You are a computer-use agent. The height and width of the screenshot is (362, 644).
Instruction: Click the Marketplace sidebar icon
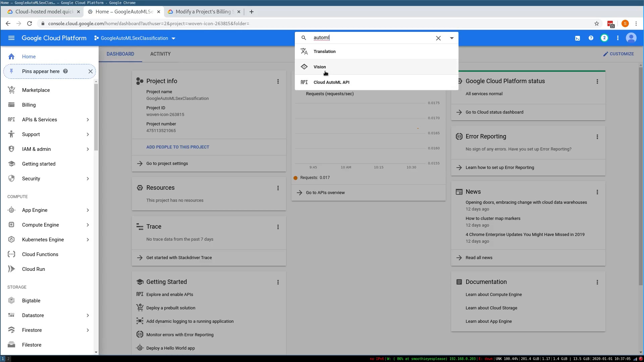[11, 90]
